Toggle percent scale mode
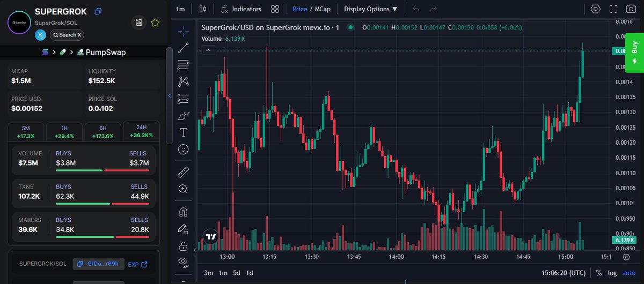 coord(598,273)
